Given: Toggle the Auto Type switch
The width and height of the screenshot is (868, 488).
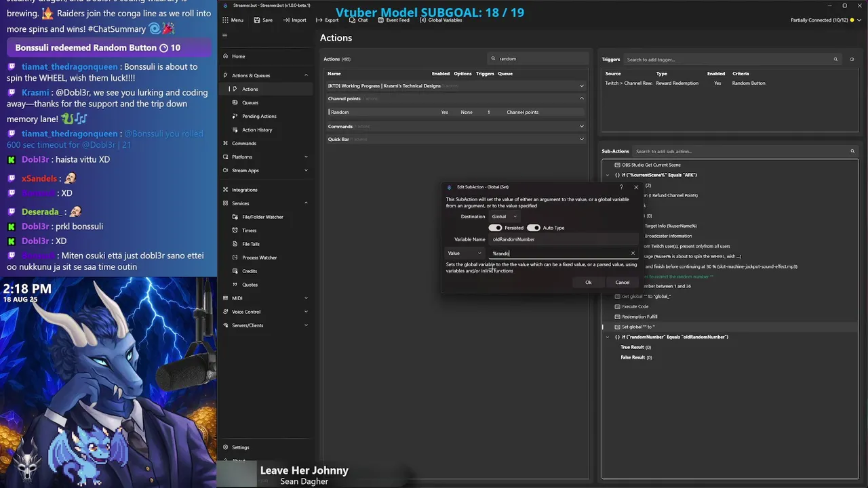Looking at the screenshot, I should [x=534, y=228].
